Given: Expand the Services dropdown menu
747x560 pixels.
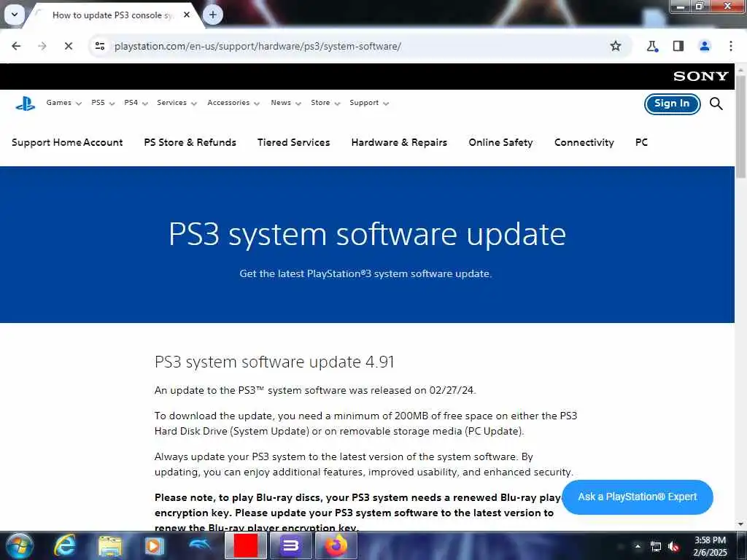Looking at the screenshot, I should click(177, 103).
